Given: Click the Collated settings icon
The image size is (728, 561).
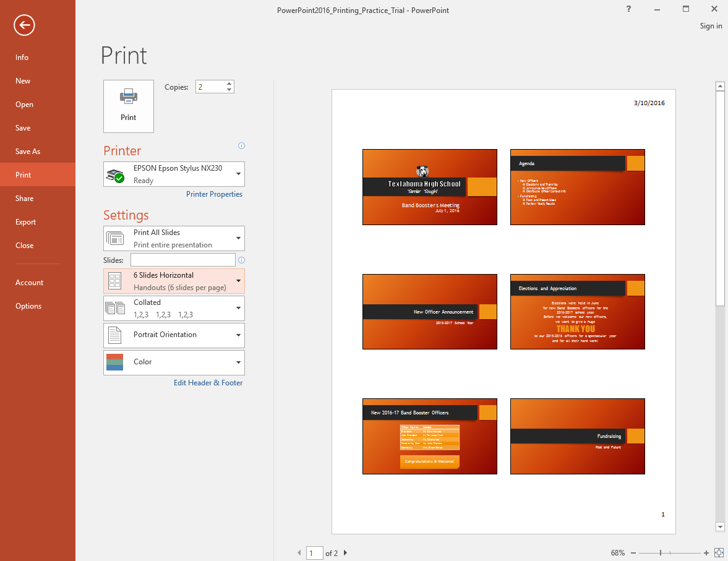Looking at the screenshot, I should 114,308.
